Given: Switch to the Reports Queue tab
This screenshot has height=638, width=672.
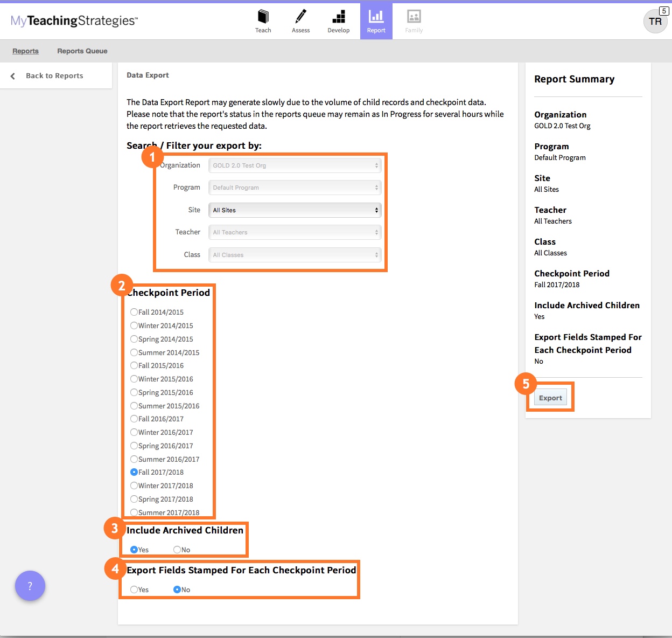Looking at the screenshot, I should (x=82, y=51).
